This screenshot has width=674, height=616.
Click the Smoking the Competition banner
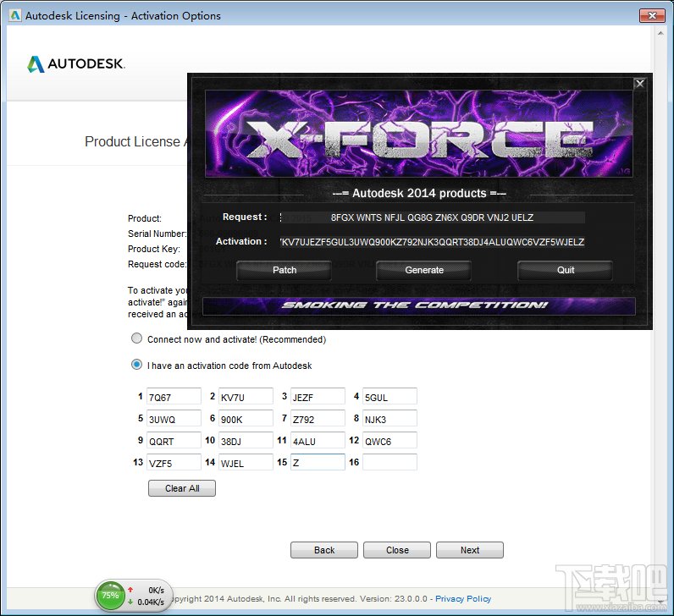pos(418,305)
